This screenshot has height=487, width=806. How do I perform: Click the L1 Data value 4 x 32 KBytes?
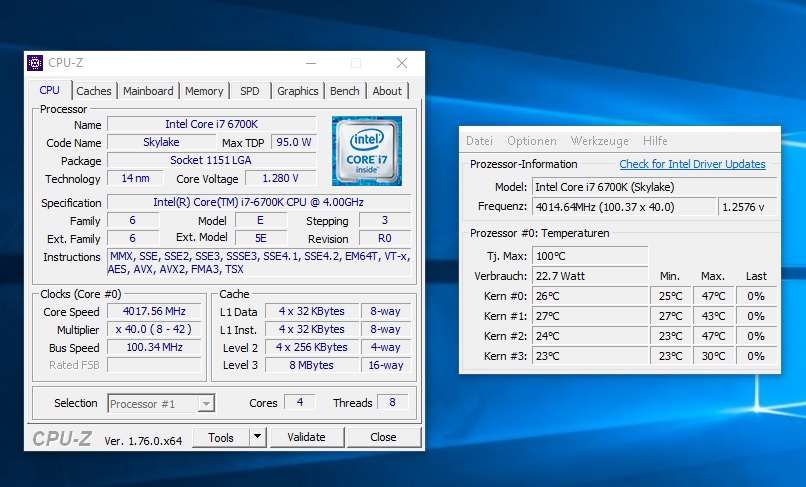click(x=312, y=311)
